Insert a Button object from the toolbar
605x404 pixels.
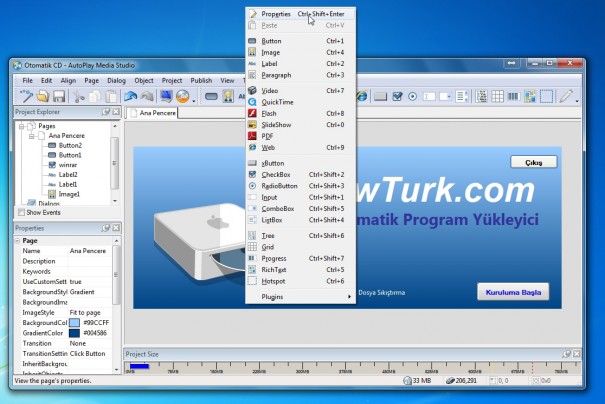[211, 96]
